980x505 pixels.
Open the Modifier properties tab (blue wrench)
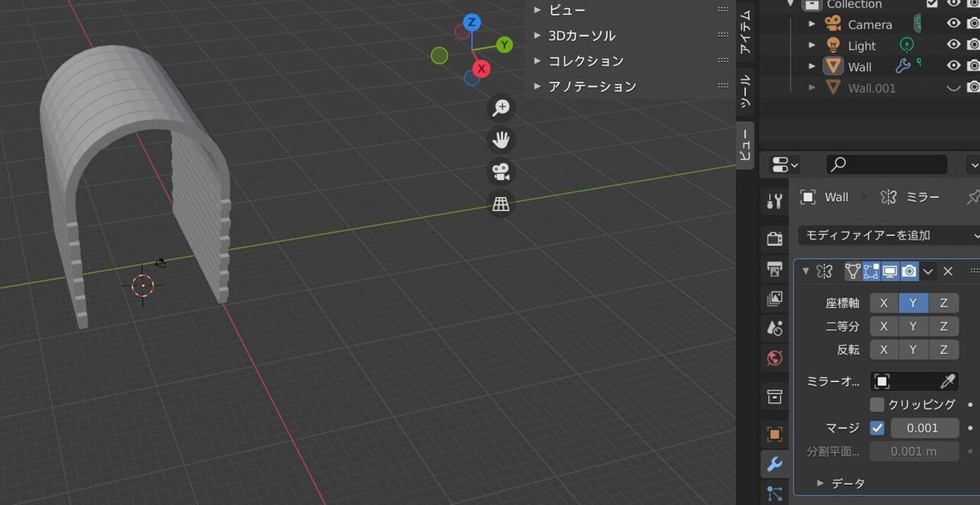[774, 464]
